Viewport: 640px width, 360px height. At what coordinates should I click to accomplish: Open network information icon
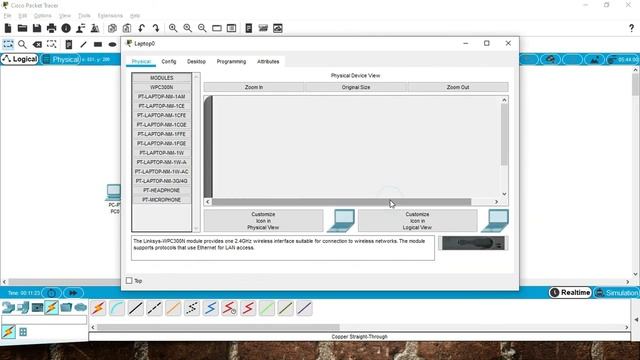(x=66, y=28)
